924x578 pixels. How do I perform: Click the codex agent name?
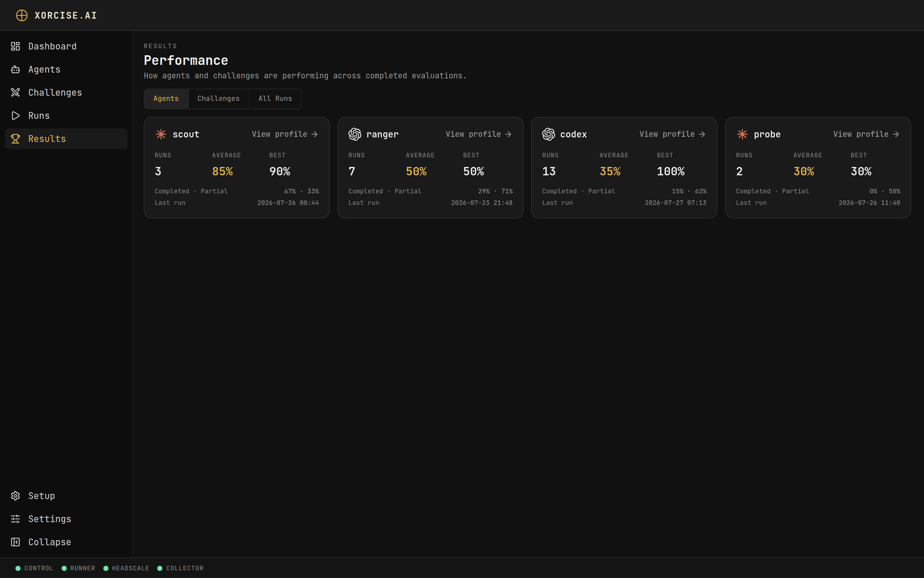pyautogui.click(x=574, y=135)
